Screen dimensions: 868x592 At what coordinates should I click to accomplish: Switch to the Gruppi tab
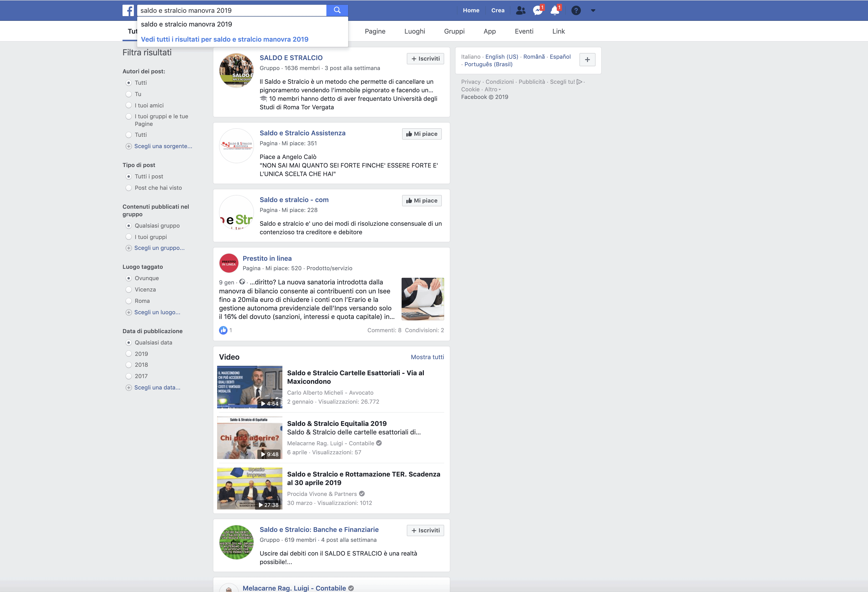454,31
